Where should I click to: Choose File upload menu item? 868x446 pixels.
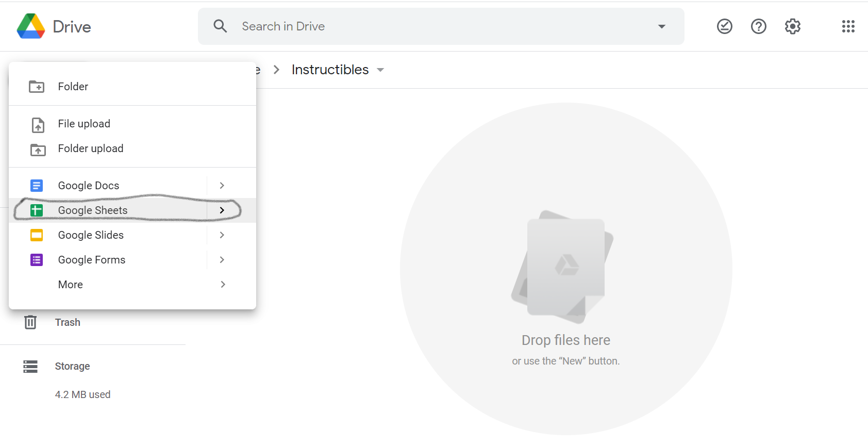click(84, 124)
